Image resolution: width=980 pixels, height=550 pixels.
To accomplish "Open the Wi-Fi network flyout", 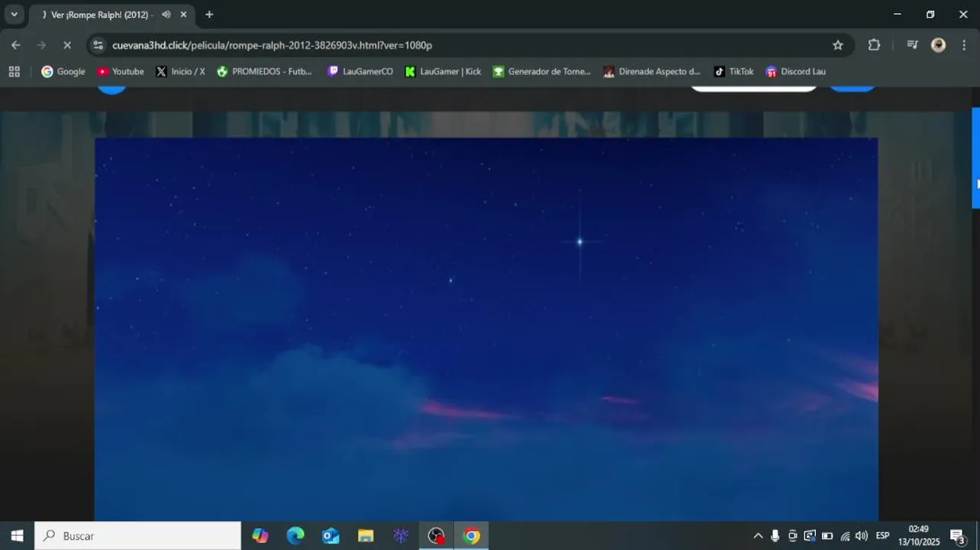I will coord(845,535).
